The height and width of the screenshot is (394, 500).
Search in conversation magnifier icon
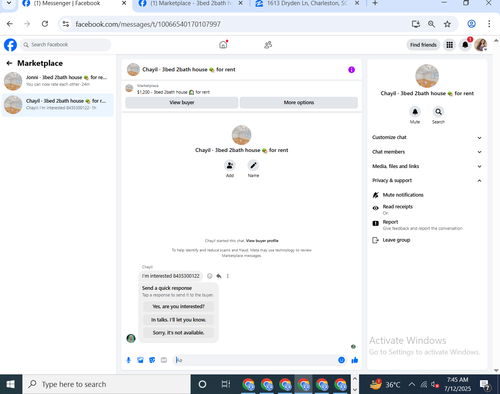pyautogui.click(x=438, y=112)
